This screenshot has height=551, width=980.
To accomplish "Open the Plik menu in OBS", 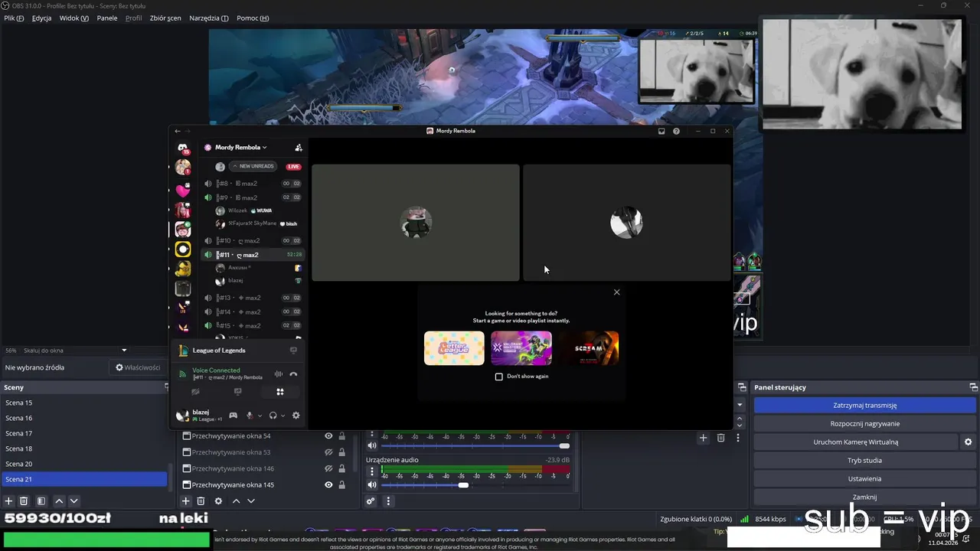I will pos(14,18).
